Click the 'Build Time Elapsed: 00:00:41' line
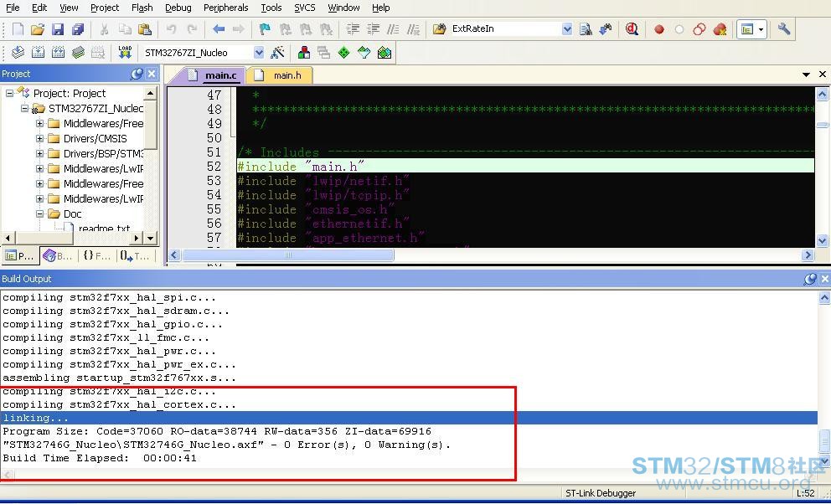Screen dimensions: 831x504 [100, 458]
